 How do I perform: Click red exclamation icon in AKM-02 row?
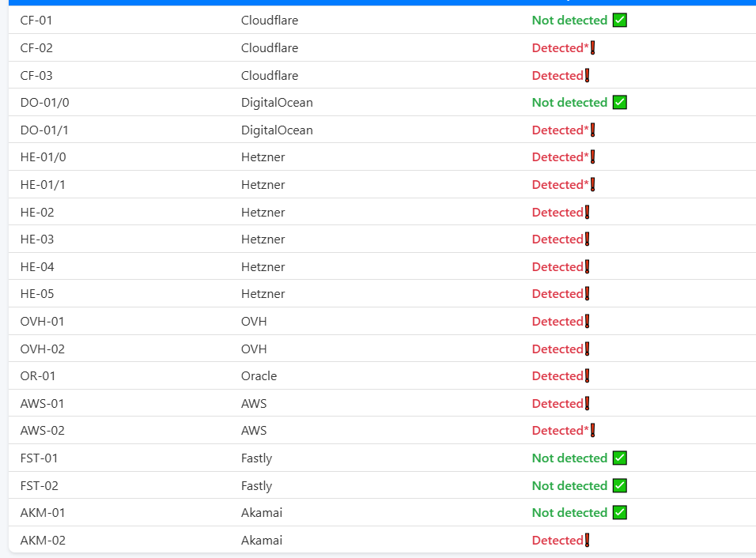pos(587,541)
